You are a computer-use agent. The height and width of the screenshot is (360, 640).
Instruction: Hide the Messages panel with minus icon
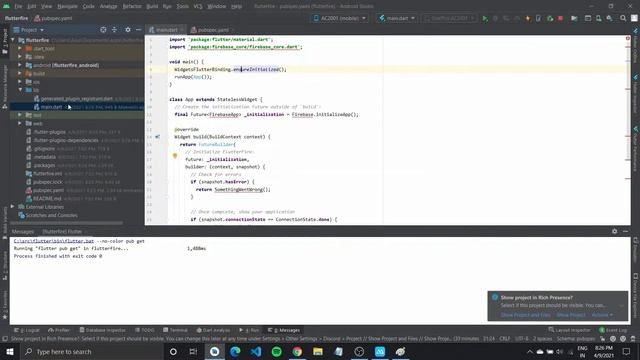625,231
